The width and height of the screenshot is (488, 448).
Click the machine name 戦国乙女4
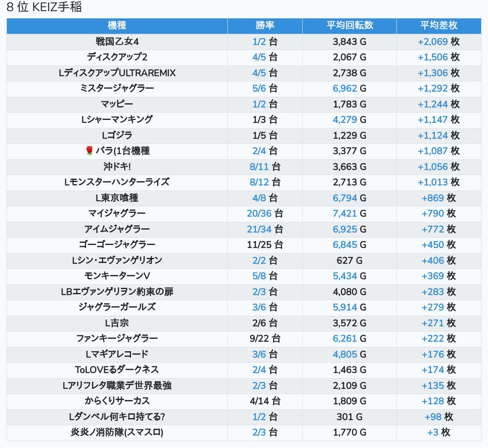coord(117,42)
